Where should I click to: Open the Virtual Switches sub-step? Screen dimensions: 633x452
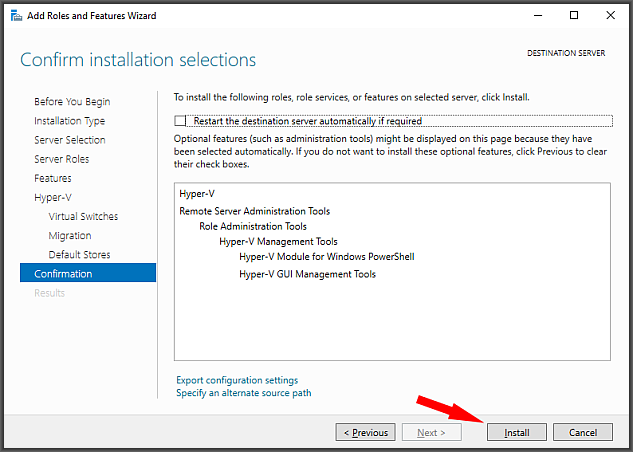tap(83, 216)
